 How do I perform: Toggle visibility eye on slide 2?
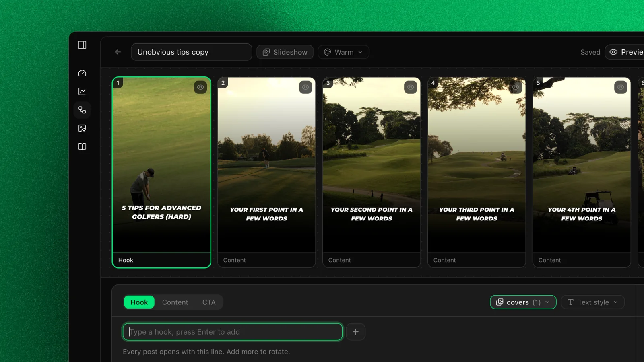(x=305, y=87)
